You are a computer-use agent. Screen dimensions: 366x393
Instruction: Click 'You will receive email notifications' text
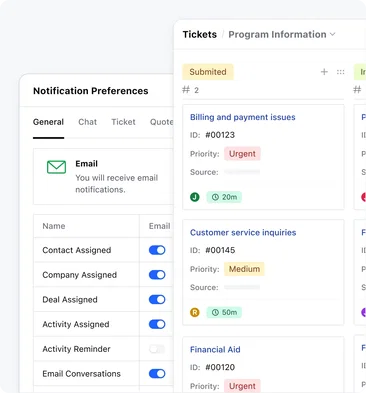pos(117,184)
